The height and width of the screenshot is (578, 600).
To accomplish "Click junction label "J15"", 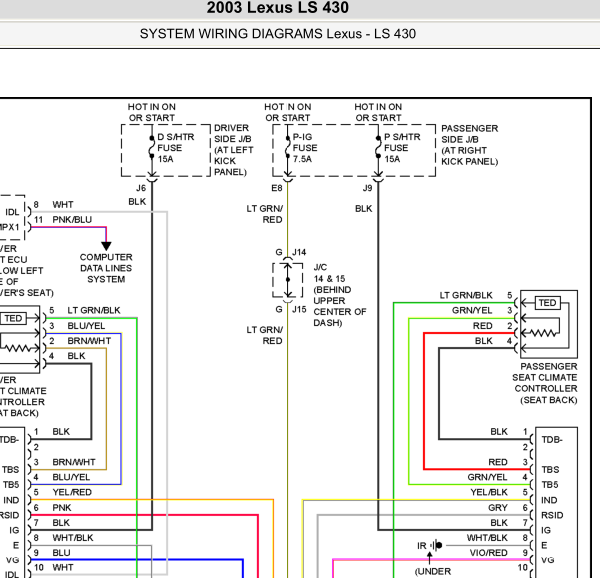I will tap(299, 309).
